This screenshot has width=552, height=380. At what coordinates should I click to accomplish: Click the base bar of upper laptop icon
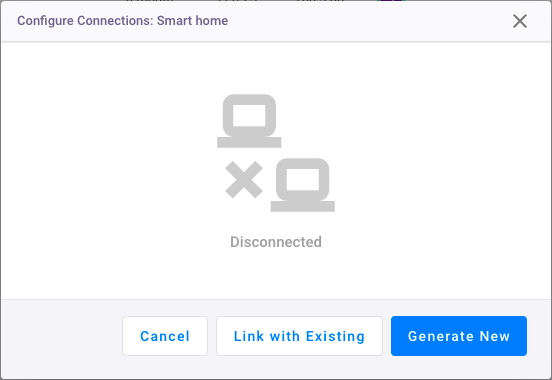249,142
